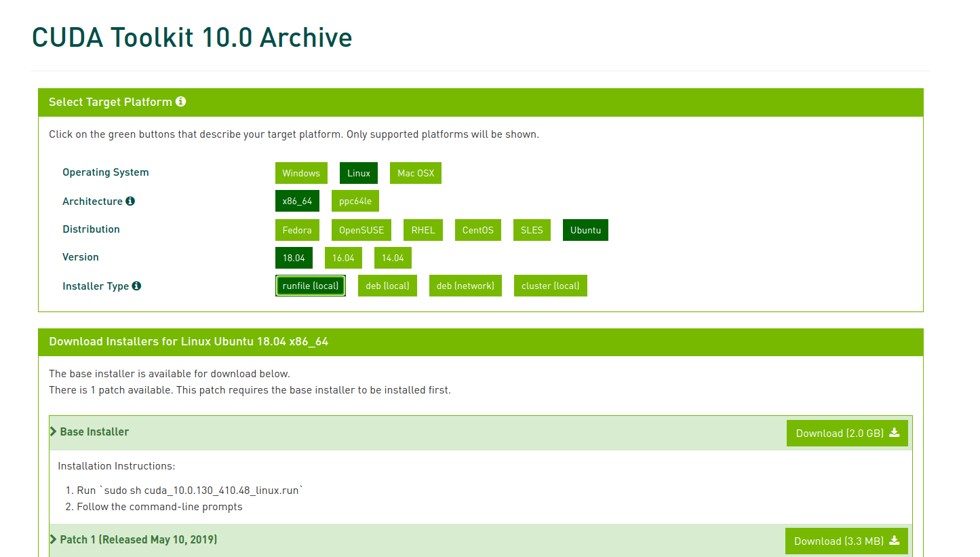Select the OpenSUSE distribution
This screenshot has width=980, height=557.
(x=361, y=230)
